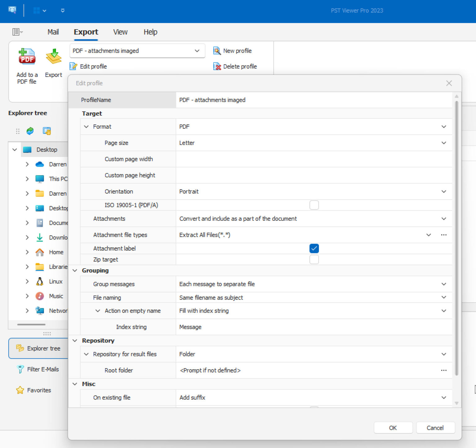Viewport: 476px width, 448px height.
Task: Click the Delete profile icon
Action: pyautogui.click(x=217, y=66)
